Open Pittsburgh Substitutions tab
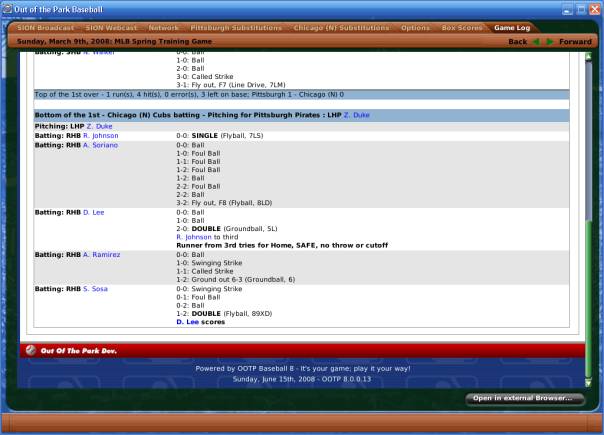The height and width of the screenshot is (435, 604). 236,28
